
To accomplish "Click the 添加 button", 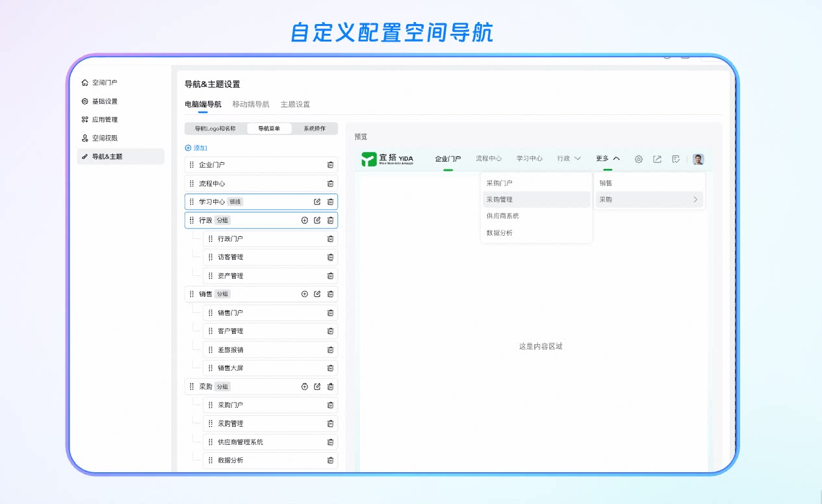I will [196, 148].
